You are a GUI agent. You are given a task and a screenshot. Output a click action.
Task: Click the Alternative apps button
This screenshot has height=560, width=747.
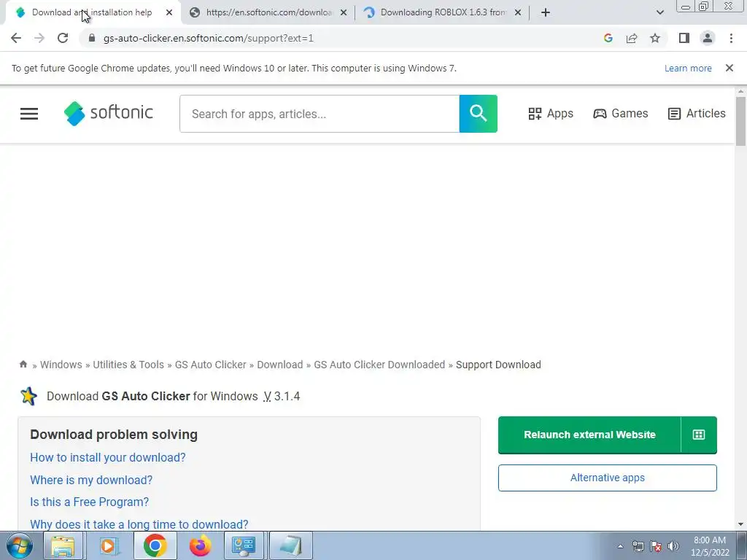pyautogui.click(x=608, y=478)
